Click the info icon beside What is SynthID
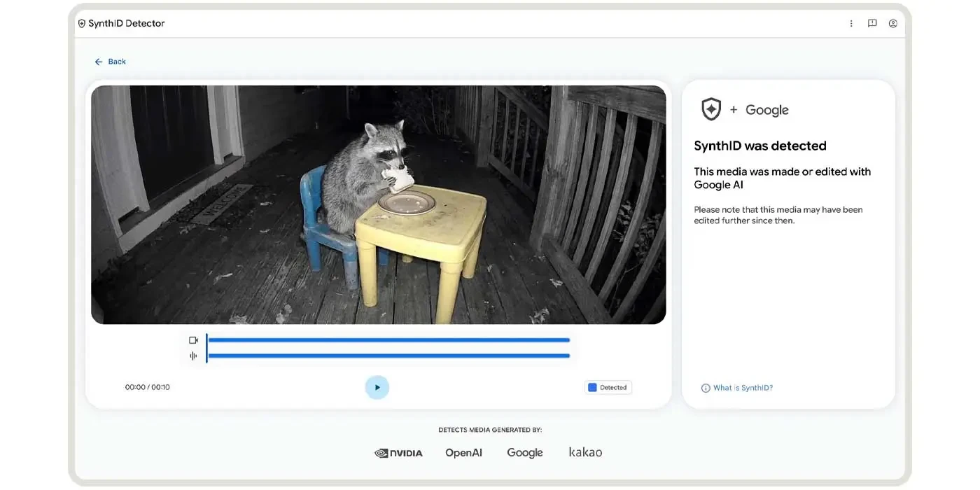980x490 pixels. 706,388
